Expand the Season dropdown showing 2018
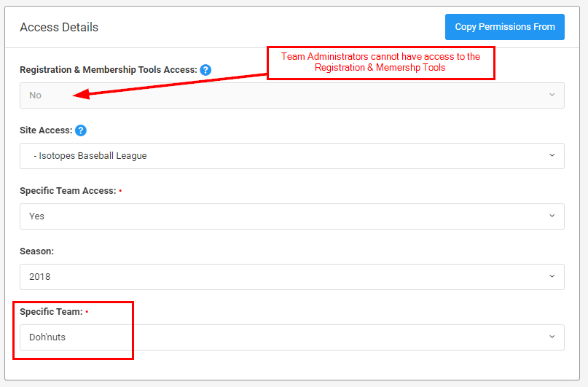Image resolution: width=588 pixels, height=387 pixels. [291, 277]
